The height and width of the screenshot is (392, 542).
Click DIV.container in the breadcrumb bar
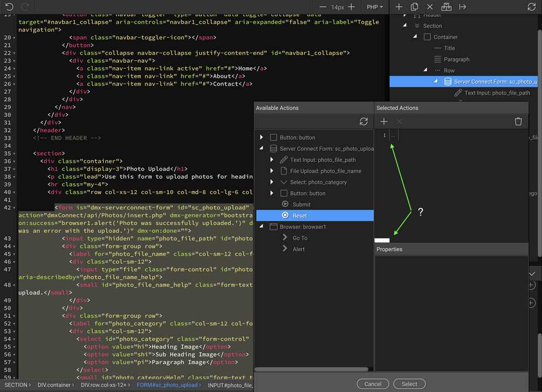click(x=56, y=385)
